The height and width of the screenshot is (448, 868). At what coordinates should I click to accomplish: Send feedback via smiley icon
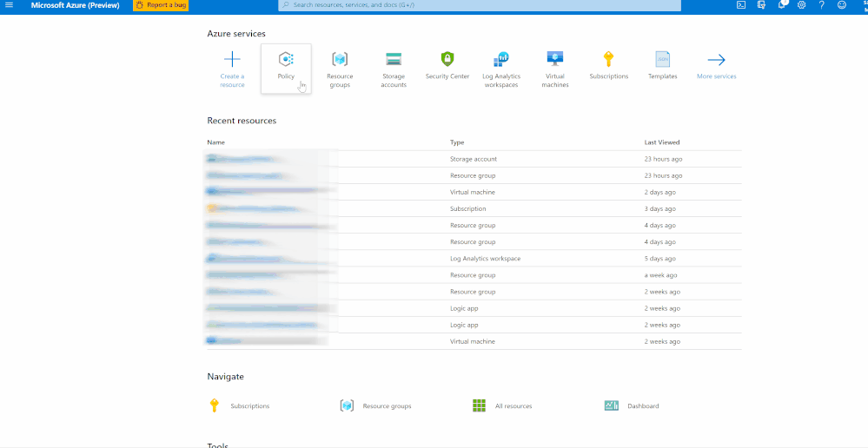pos(842,5)
